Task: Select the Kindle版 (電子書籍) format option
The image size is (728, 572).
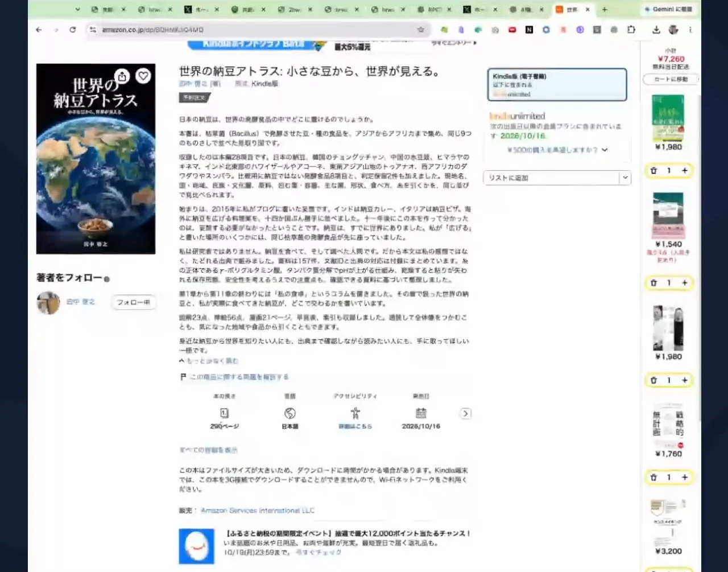Action: 557,85
